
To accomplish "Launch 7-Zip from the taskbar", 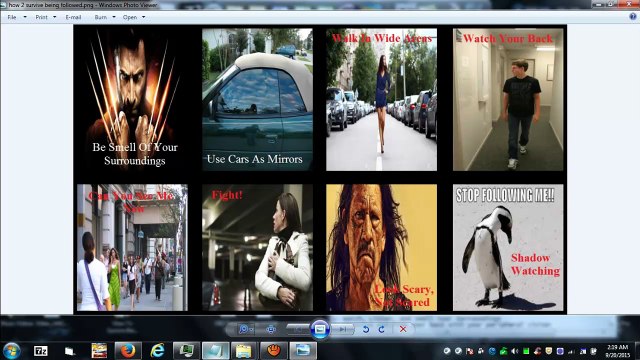I will pyautogui.click(x=40, y=351).
